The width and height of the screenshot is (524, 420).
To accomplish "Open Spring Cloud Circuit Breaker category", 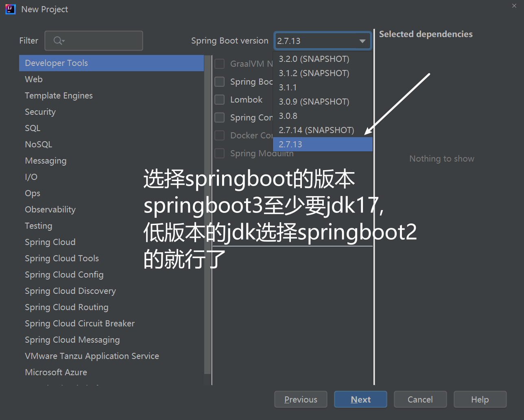I will pos(111,324).
